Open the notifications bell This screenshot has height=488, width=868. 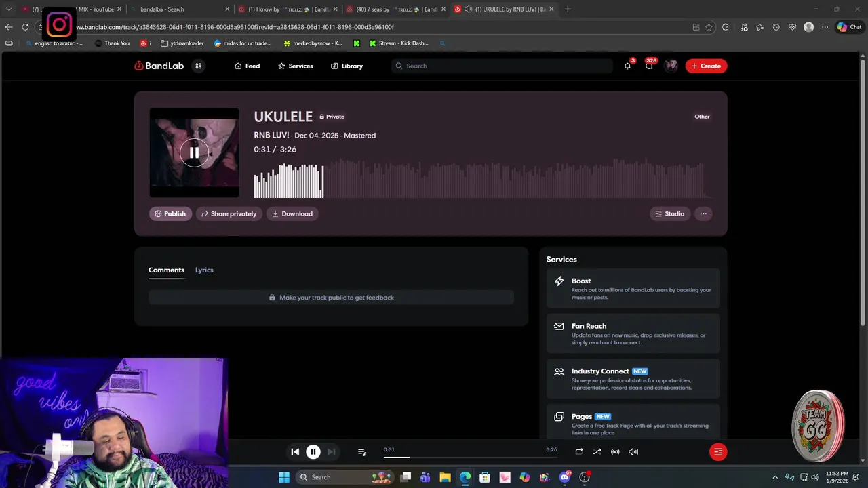coord(627,66)
